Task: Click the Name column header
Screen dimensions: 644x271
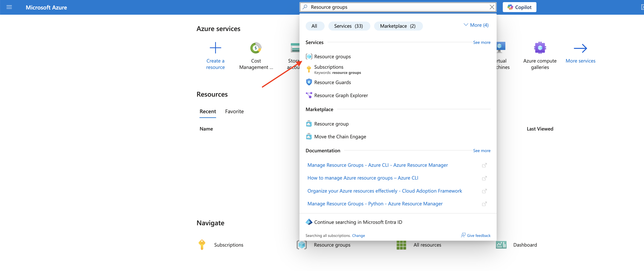Action: point(206,129)
